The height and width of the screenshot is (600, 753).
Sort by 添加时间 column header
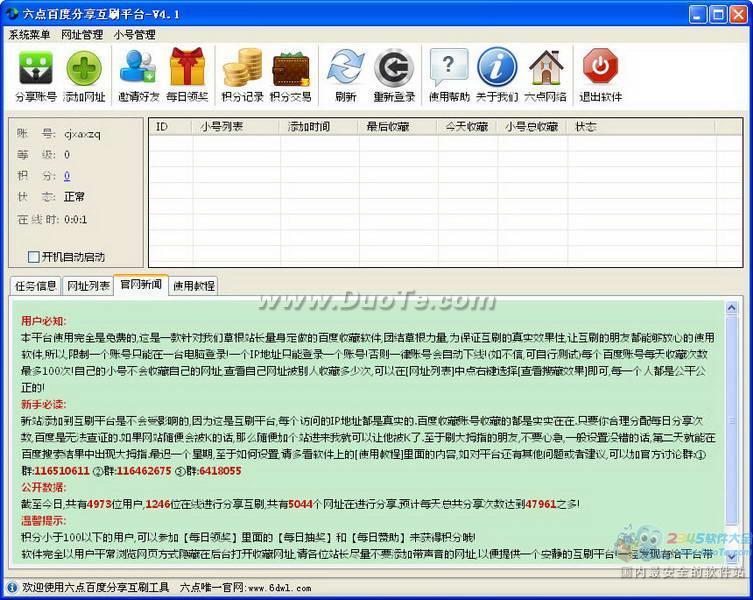[319, 127]
